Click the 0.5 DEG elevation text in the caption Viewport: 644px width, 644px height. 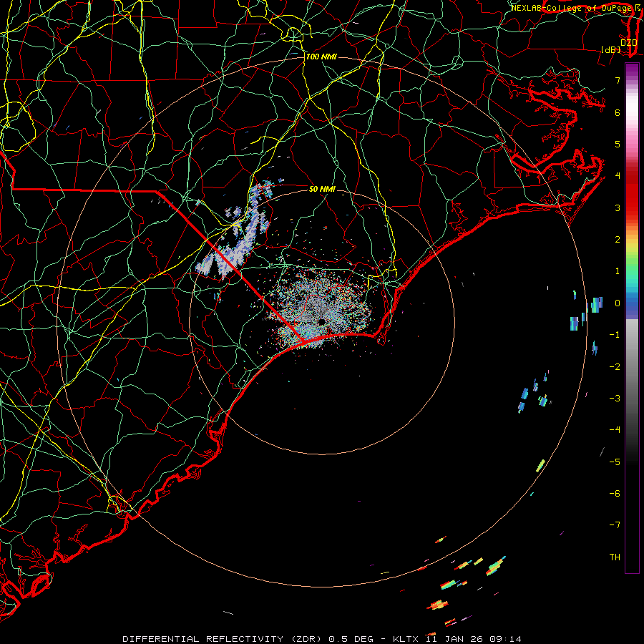tap(351, 639)
